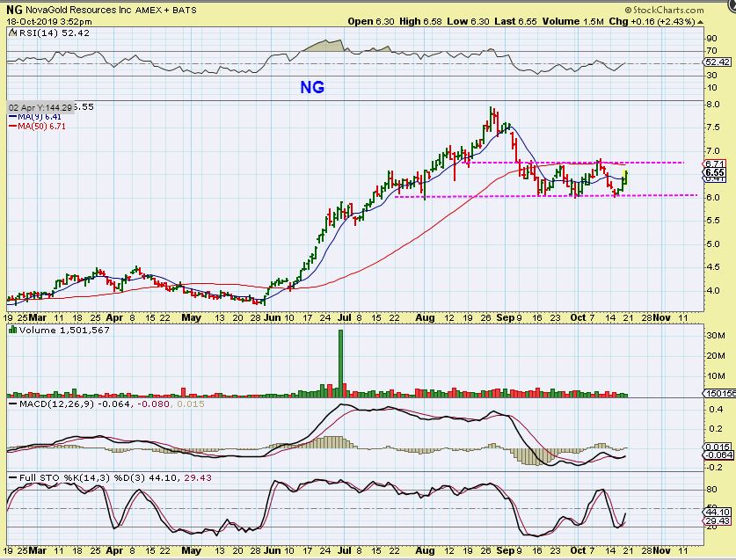Click the Open 6.30 value

[x=371, y=22]
